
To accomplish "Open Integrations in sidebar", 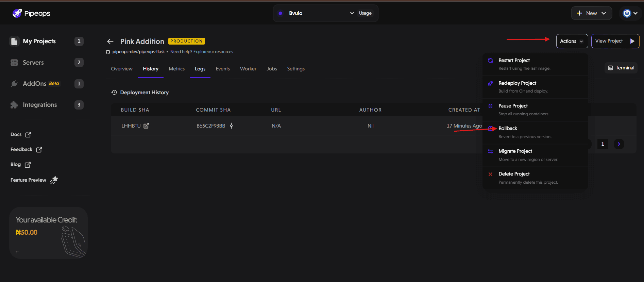I will (x=47, y=105).
